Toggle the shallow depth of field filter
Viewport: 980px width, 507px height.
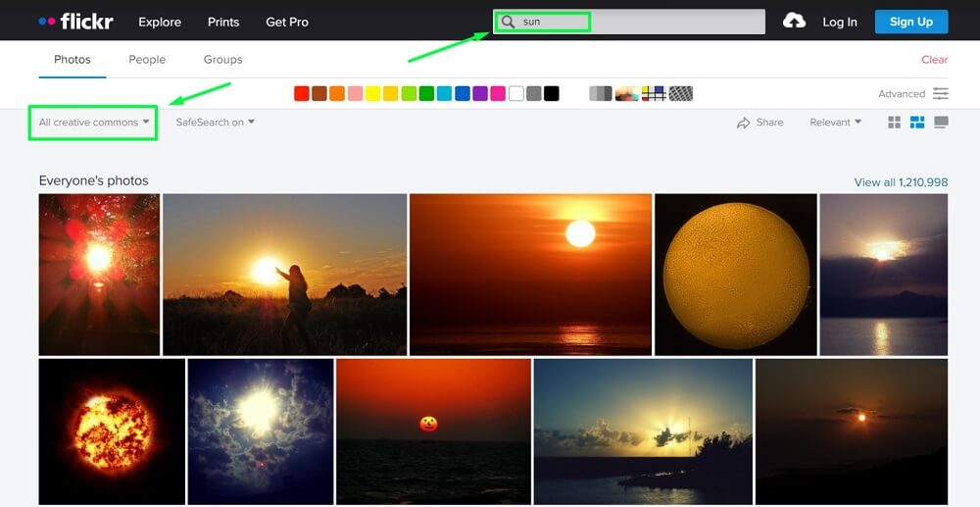[x=627, y=94]
